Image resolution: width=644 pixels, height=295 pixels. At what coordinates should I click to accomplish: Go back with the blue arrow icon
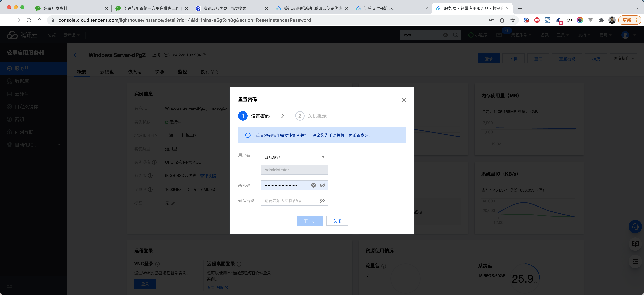click(x=76, y=55)
